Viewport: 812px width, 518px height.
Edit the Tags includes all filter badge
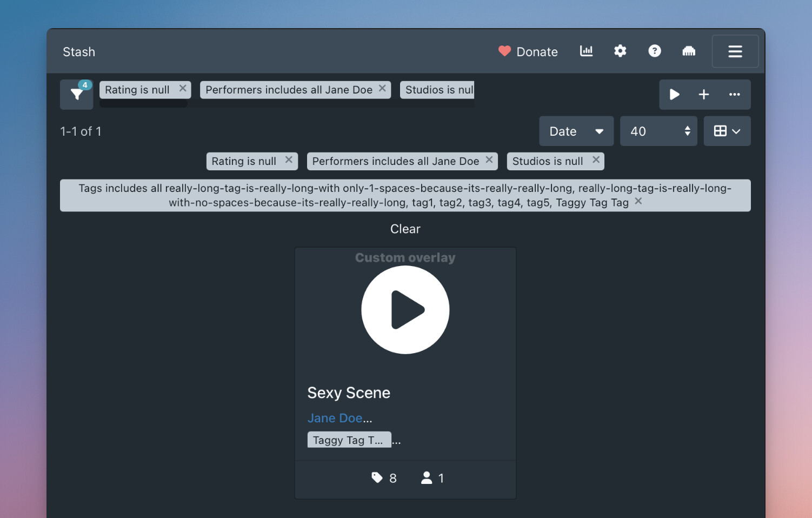pos(405,195)
